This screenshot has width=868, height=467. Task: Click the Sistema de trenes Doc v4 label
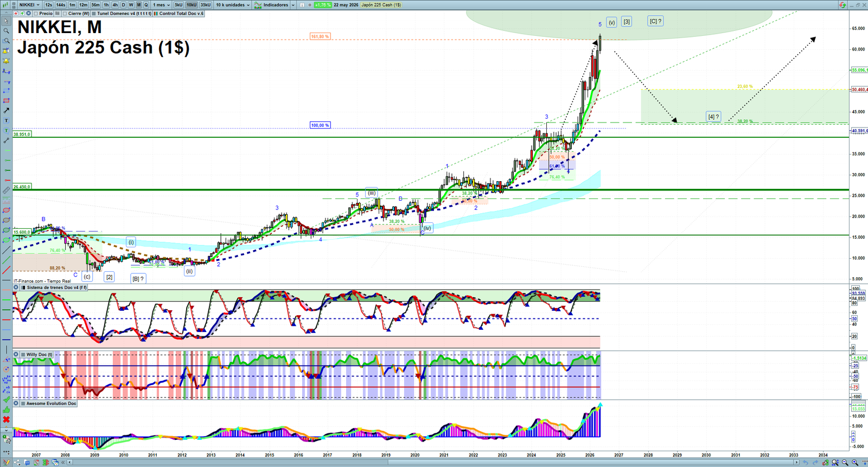tap(56, 287)
